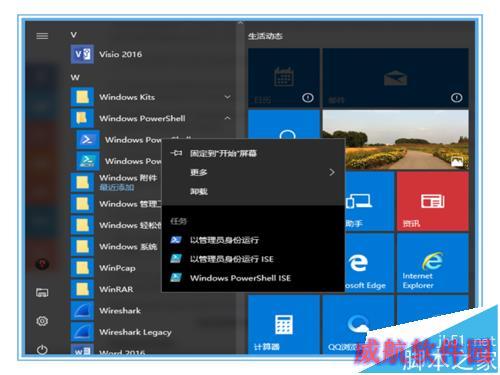The width and height of the screenshot is (500, 375).
Task: Select 卸载 in the context menu
Action: point(253,191)
